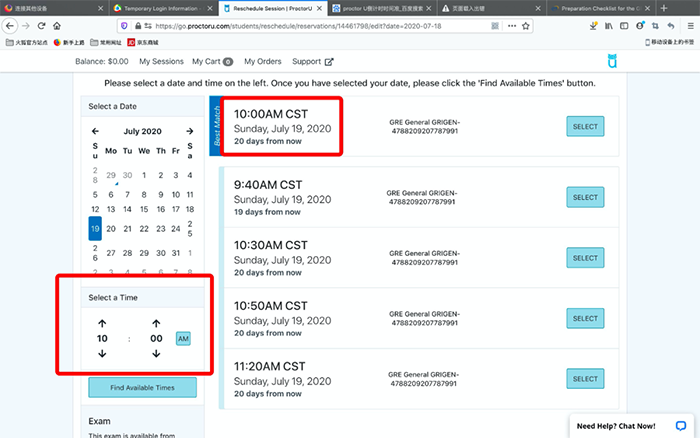Select the 11:20AM CST session
700x438 pixels.
point(584,379)
